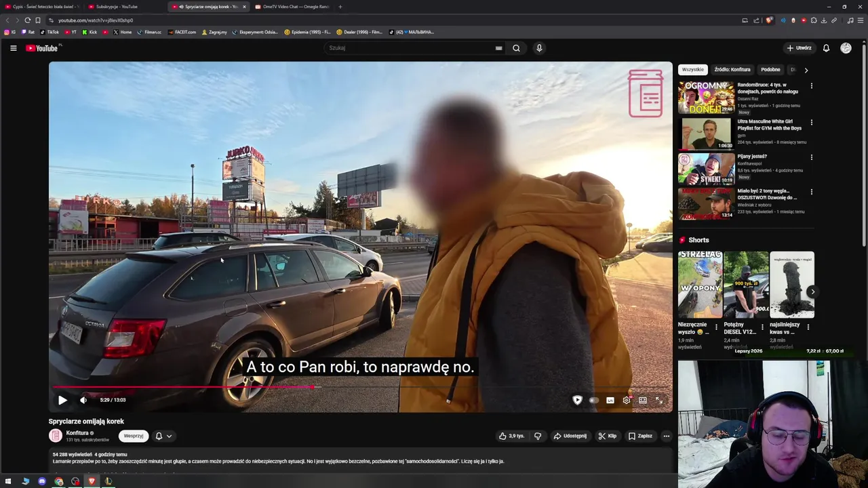Select the Wszystkie filter chip
The image size is (868, 488).
(x=693, y=69)
